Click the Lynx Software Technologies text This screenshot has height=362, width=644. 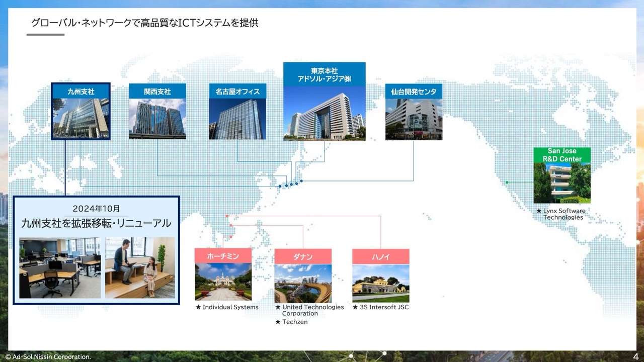[561, 214]
